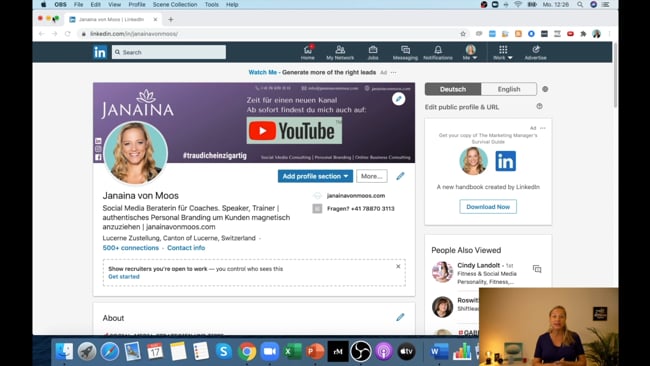The height and width of the screenshot is (366, 650).
Task: Open OBS icon in the Dock
Action: (x=361, y=351)
